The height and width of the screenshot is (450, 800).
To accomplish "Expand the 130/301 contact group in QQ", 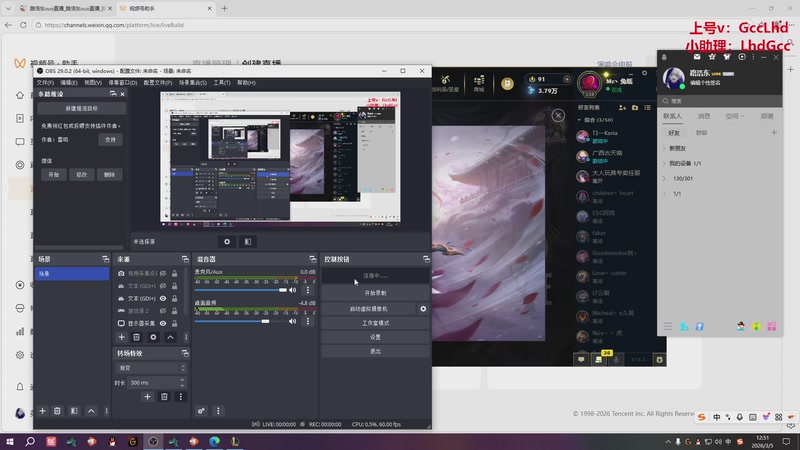I will (664, 179).
